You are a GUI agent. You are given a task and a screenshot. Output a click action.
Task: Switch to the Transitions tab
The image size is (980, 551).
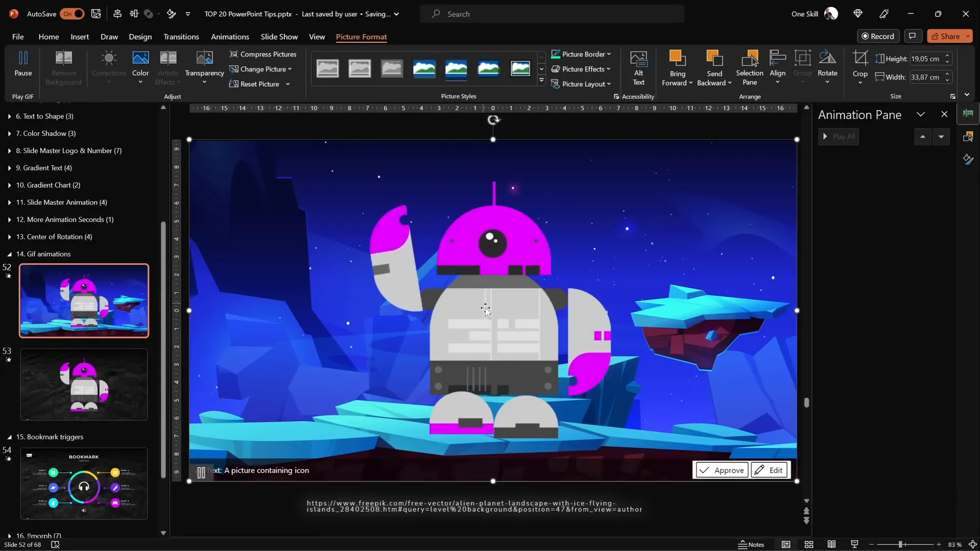181,37
